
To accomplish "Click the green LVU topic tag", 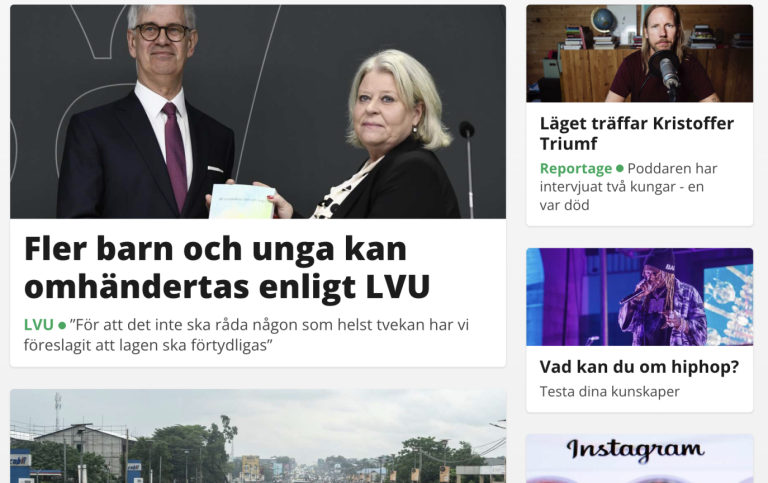I will 38,325.
